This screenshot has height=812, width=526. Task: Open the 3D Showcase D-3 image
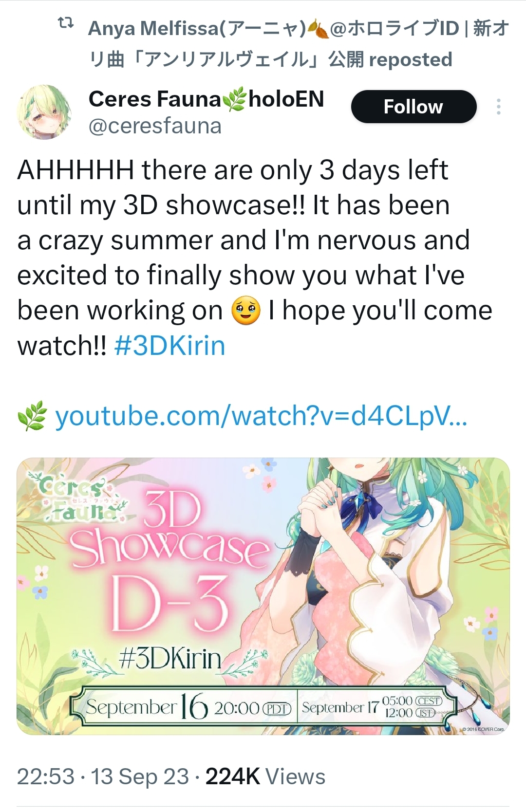pyautogui.click(x=263, y=596)
